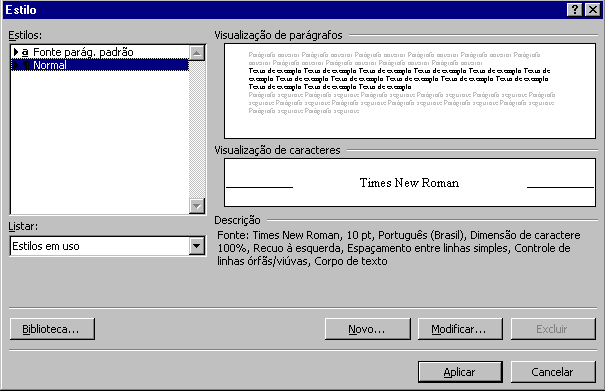Select Fonte parág. padrão style
Screen dimensions: 605x391
[x=100, y=52]
